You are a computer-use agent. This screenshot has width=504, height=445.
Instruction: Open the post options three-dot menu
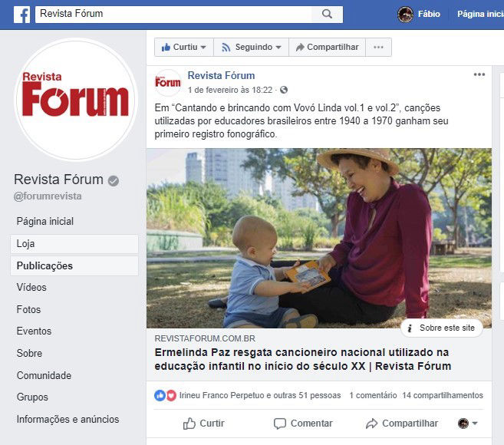coord(479,74)
